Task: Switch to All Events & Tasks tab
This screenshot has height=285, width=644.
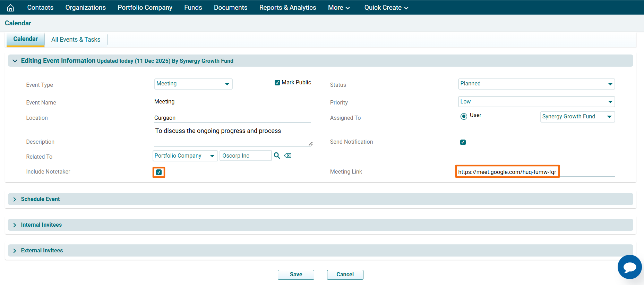Action: 76,40
